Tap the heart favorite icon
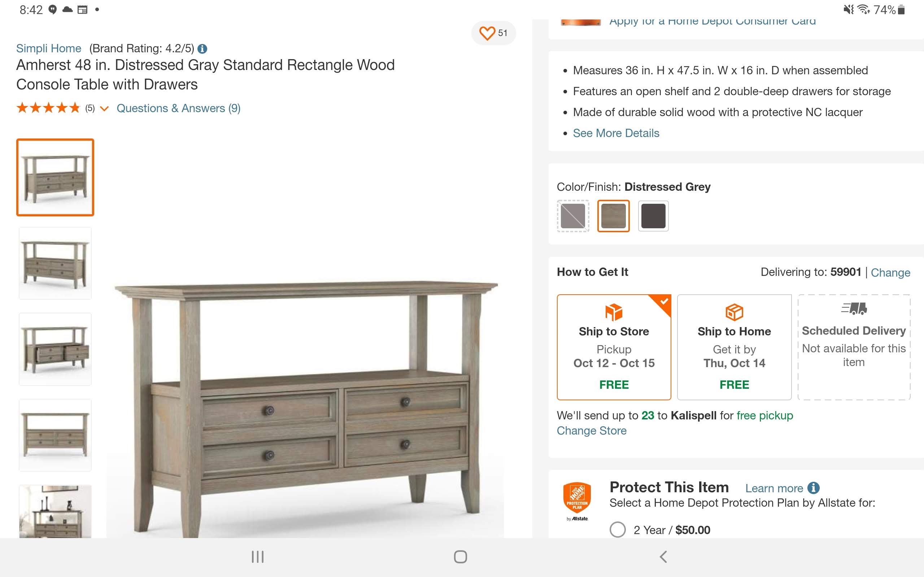 (x=487, y=33)
